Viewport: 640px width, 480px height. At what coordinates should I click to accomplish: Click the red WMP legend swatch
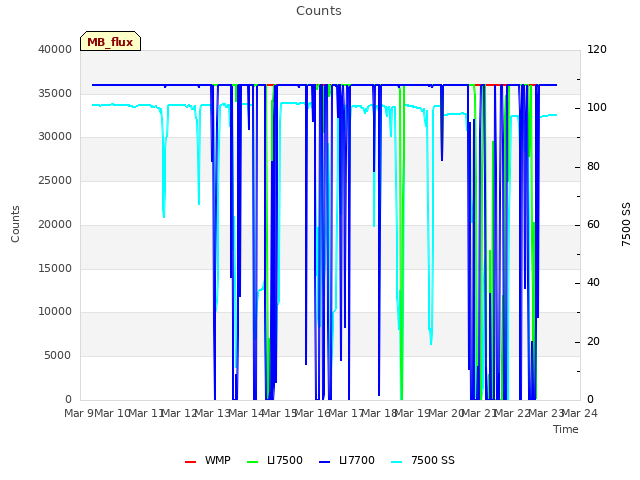tap(190, 462)
